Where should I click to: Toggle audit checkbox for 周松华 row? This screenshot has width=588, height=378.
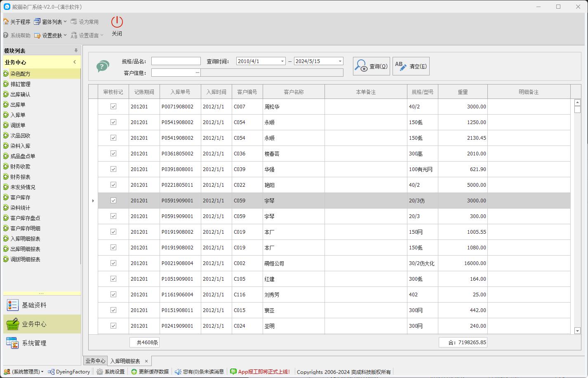click(x=113, y=107)
